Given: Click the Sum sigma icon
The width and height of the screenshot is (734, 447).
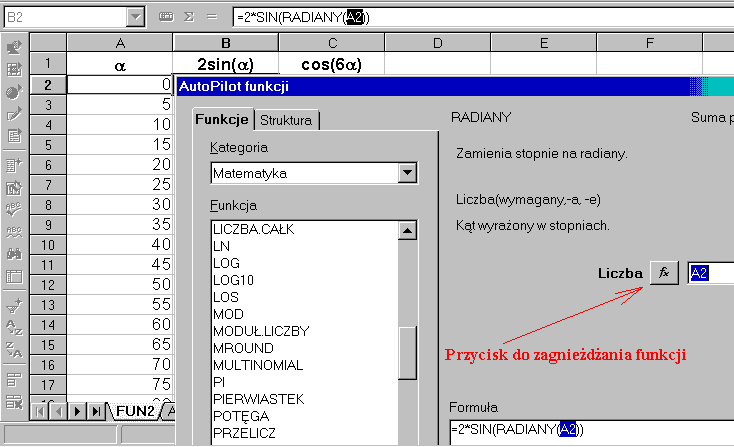Looking at the screenshot, I should coord(189,17).
